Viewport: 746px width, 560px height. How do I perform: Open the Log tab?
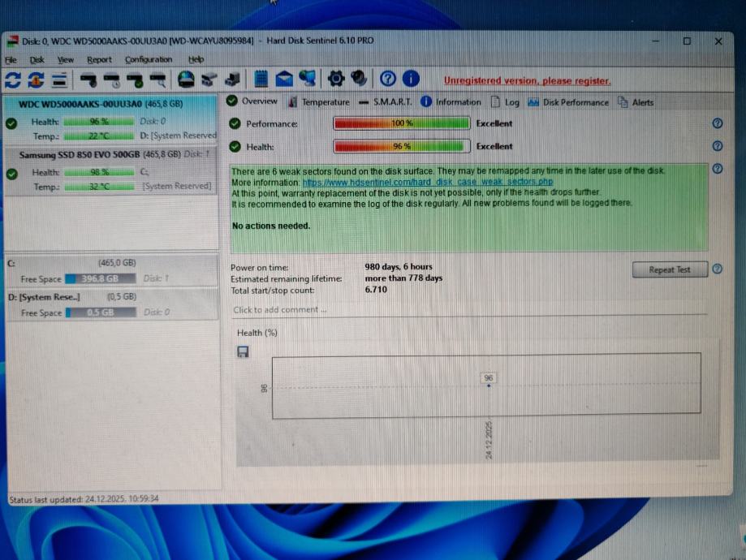(505, 102)
